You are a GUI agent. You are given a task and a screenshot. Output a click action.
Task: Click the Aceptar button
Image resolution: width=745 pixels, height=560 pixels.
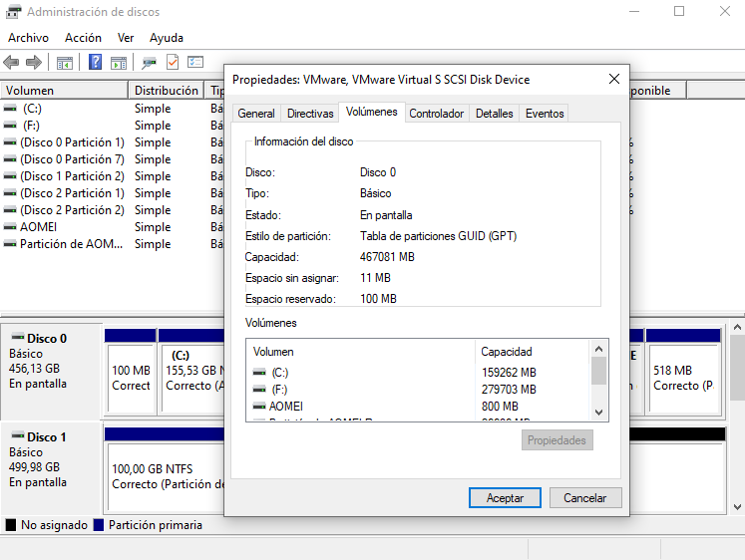(505, 498)
